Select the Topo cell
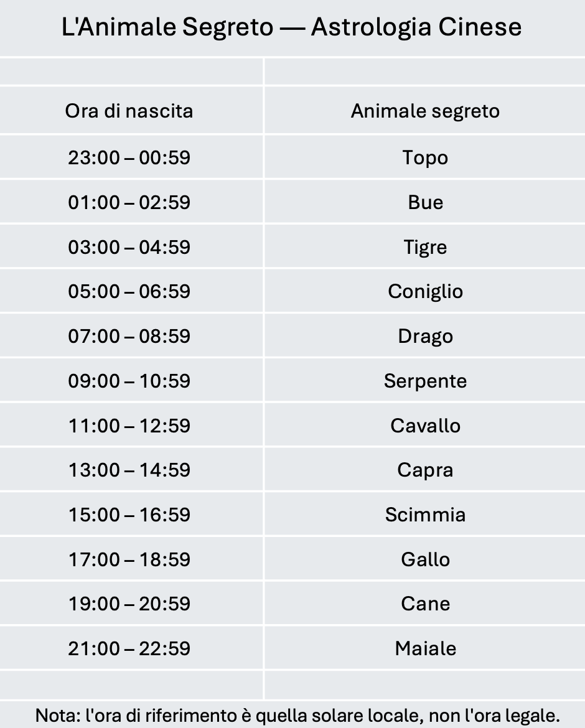 click(x=425, y=157)
